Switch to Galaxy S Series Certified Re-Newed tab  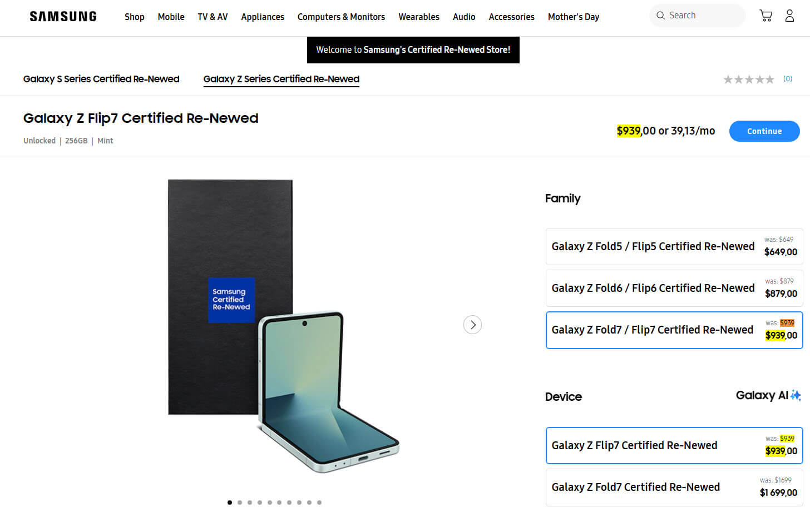coord(101,79)
